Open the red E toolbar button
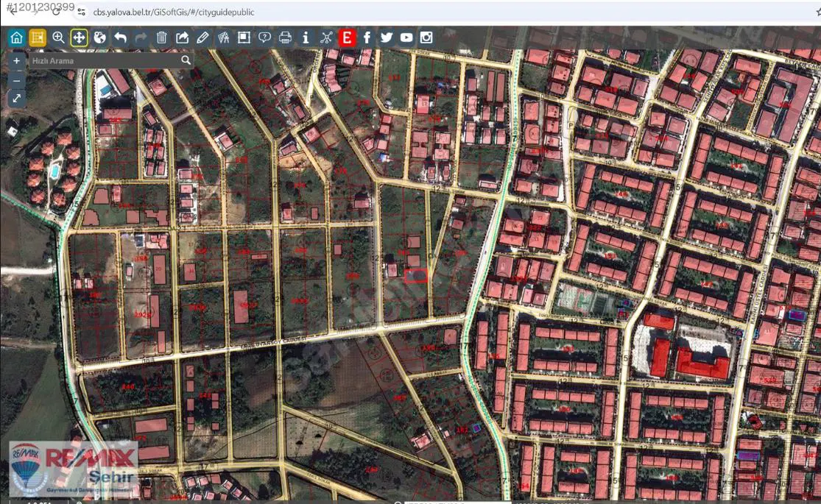This screenshot has width=821, height=504. point(347,38)
